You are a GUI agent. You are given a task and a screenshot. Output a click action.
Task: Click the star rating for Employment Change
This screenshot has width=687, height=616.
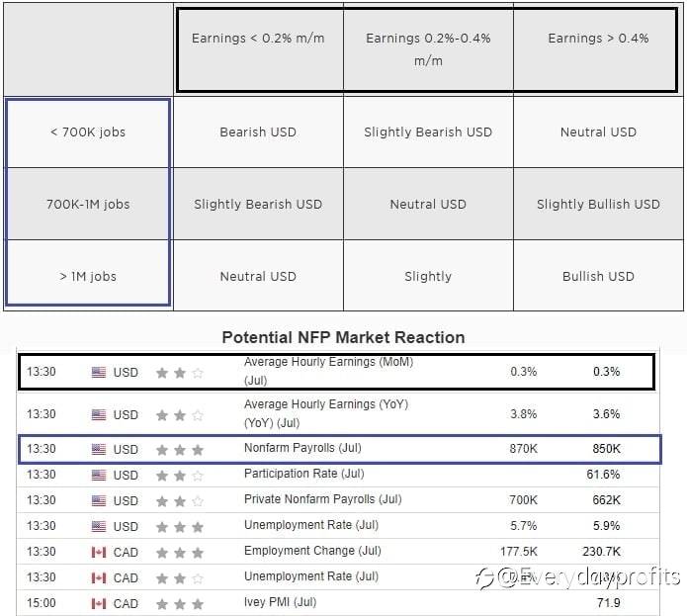180,552
